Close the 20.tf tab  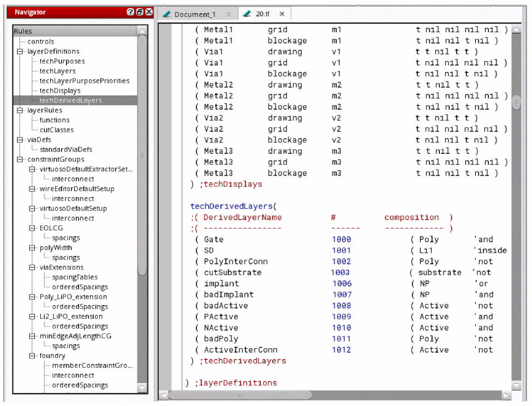[282, 14]
